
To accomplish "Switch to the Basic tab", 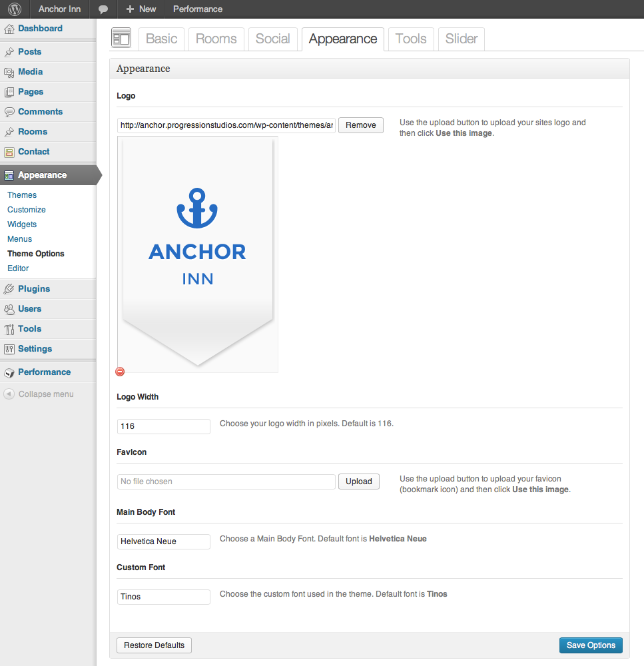I will click(161, 39).
